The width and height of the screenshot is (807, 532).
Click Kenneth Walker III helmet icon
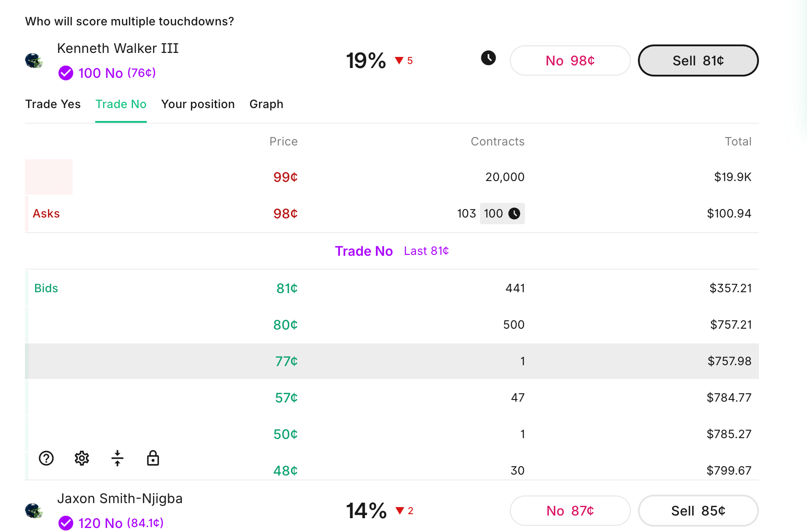[34, 60]
